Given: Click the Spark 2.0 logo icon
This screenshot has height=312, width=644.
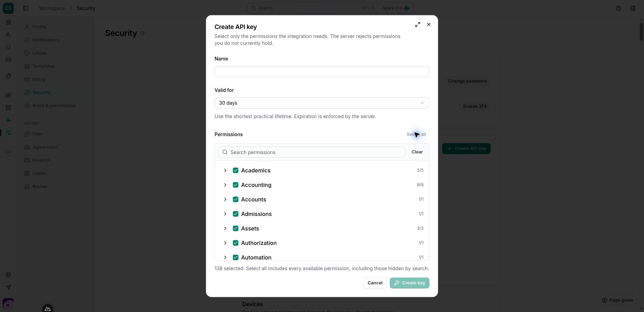Looking at the screenshot, I should coord(407,8).
